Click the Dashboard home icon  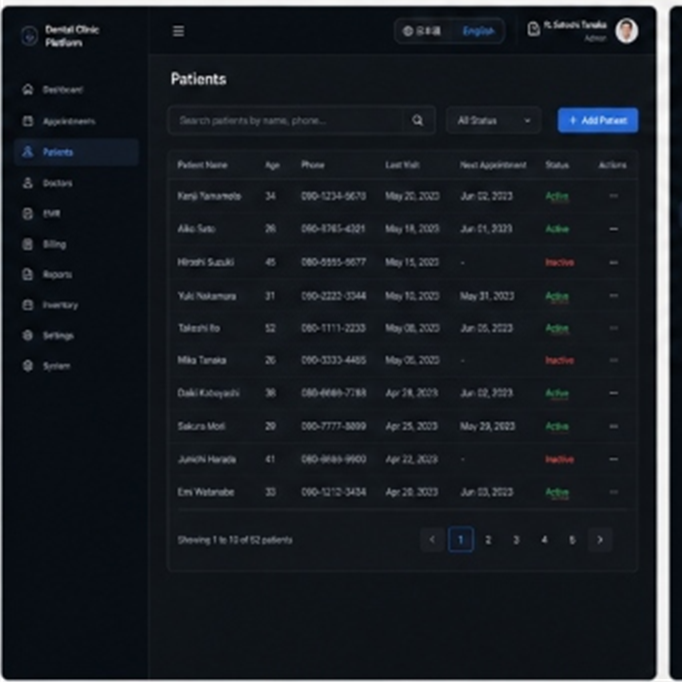[28, 89]
